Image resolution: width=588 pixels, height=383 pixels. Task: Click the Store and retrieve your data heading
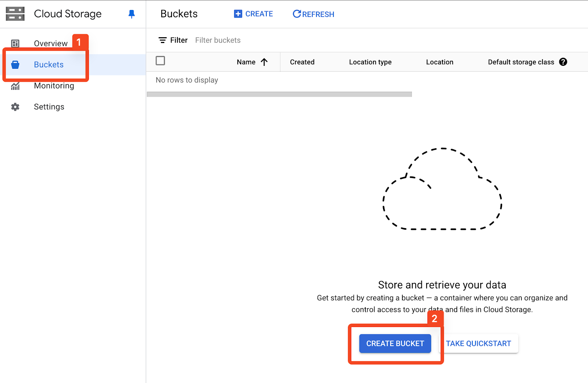(442, 285)
